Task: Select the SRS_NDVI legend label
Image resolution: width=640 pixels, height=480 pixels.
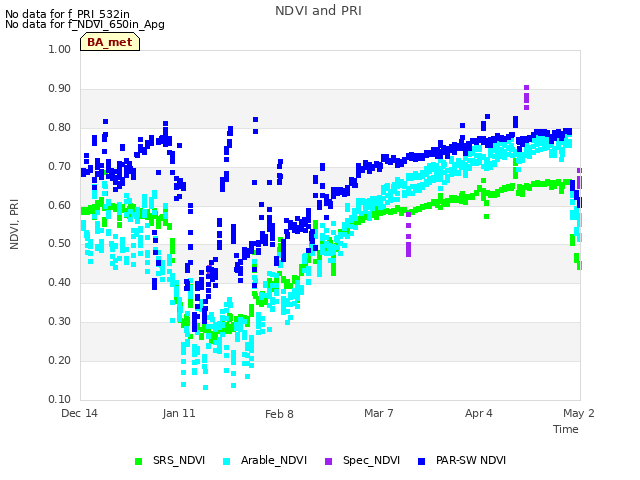Action: (x=179, y=460)
